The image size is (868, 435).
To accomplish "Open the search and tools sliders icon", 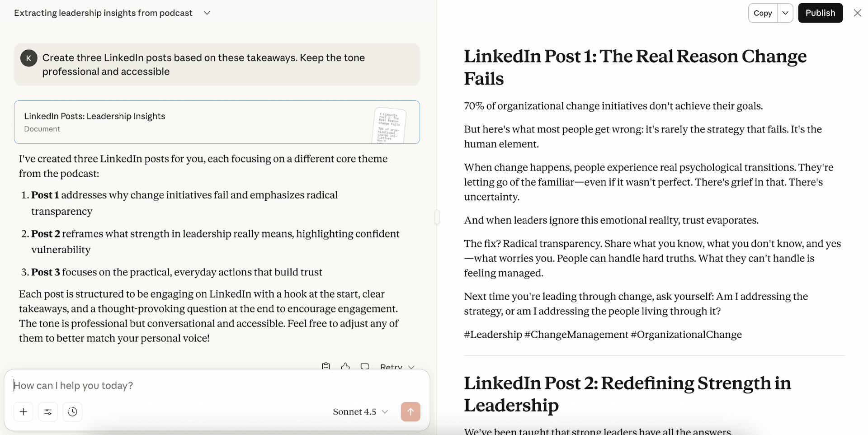I will 48,411.
